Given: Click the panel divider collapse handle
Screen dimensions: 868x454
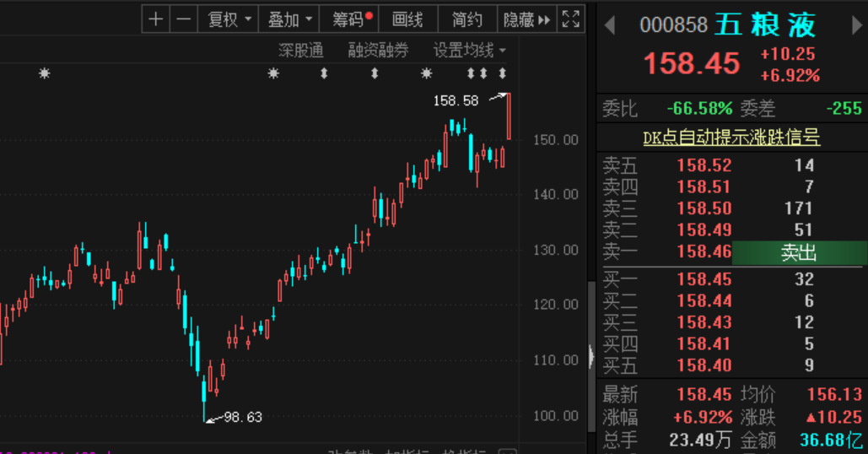Looking at the screenshot, I should [x=591, y=356].
